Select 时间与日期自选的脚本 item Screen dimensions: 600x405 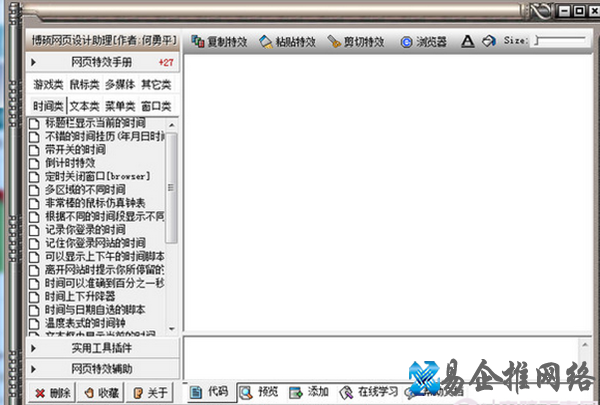point(96,310)
